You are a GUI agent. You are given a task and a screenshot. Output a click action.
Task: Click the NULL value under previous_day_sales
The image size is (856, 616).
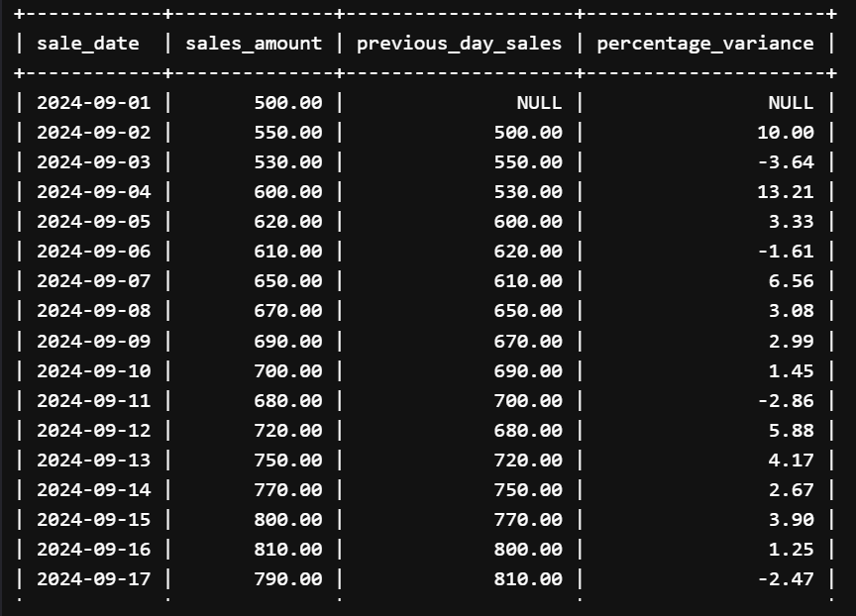click(539, 103)
